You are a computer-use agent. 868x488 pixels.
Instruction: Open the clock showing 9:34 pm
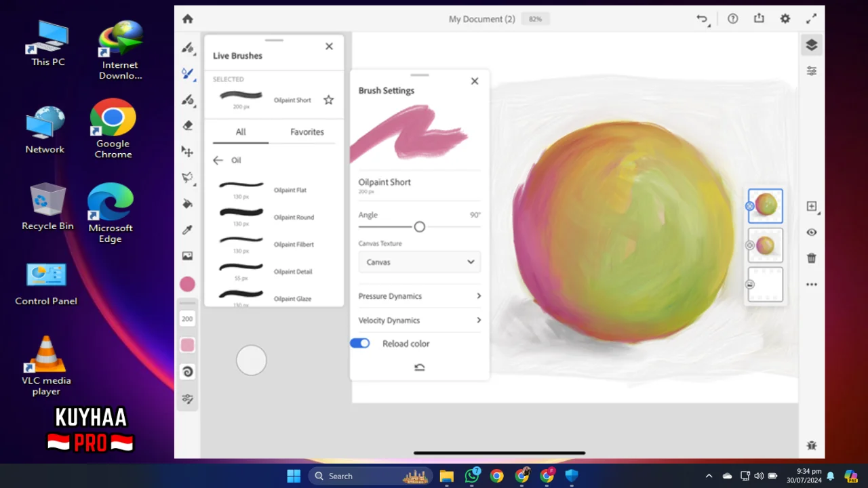804,476
